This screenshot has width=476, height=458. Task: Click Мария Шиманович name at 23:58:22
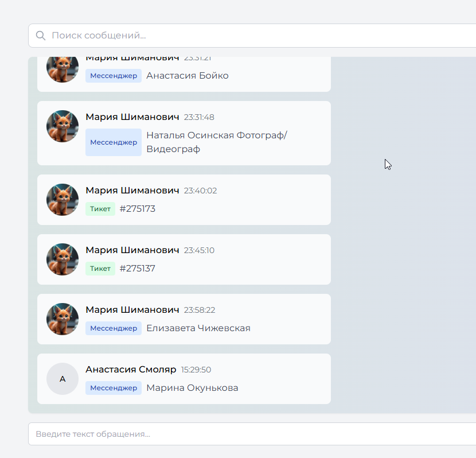pos(132,309)
